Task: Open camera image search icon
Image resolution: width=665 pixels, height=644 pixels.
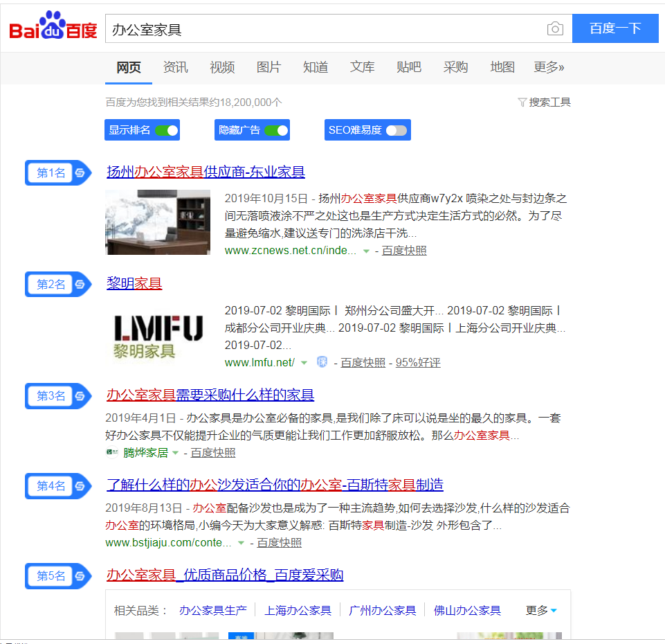Action: click(x=555, y=29)
